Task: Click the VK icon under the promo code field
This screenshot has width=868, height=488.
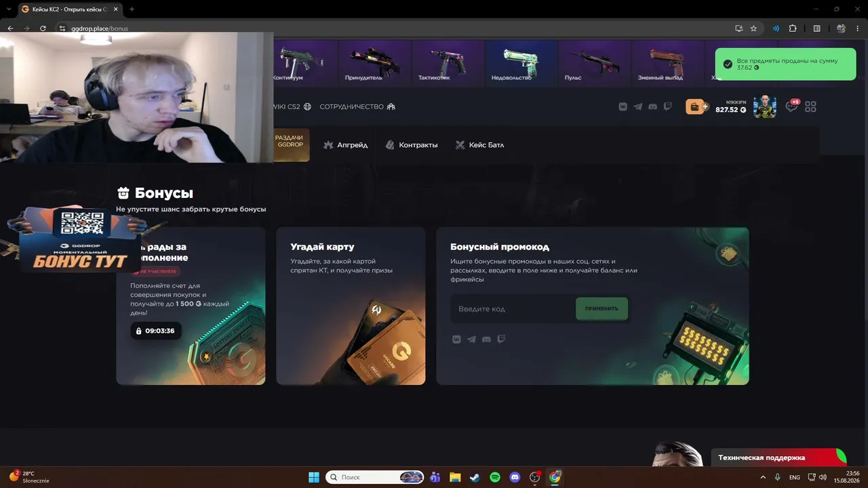Action: [456, 339]
